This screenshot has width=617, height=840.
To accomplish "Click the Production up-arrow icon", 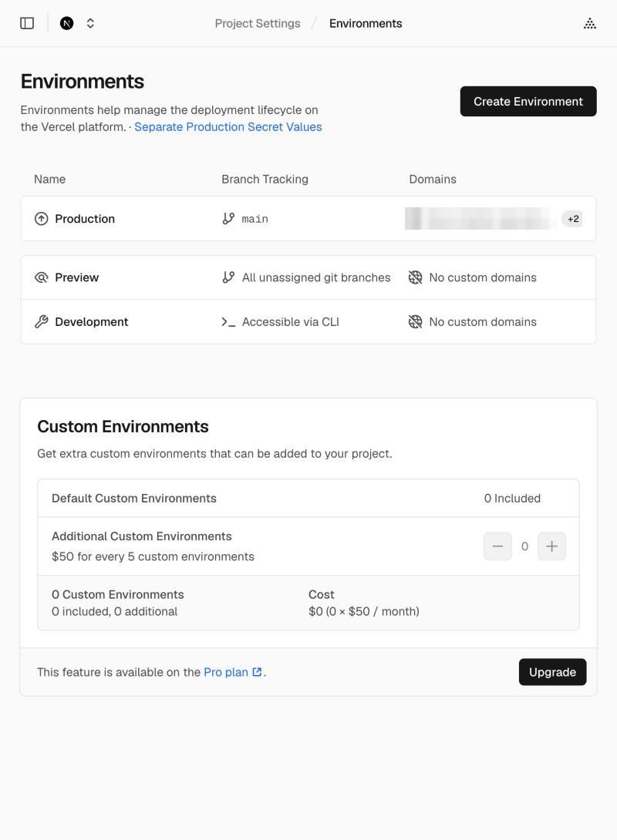I will [42, 219].
